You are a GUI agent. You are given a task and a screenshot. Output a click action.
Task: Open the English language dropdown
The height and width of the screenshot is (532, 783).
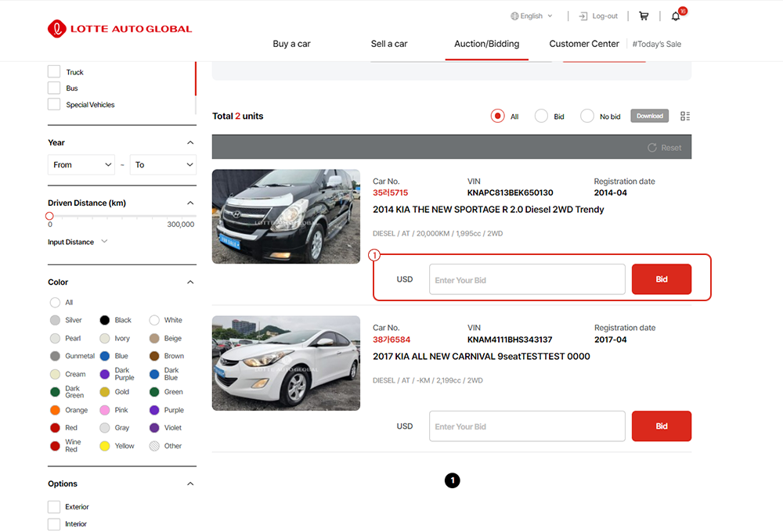coord(532,16)
